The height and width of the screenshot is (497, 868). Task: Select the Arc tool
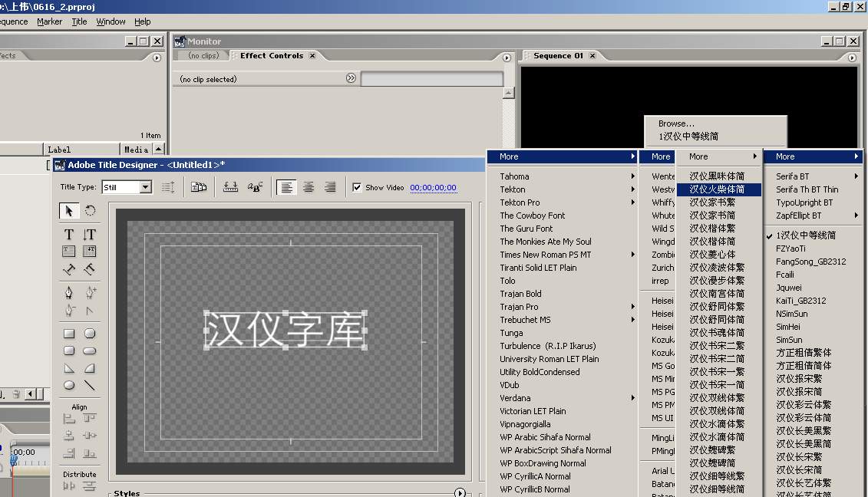[90, 368]
